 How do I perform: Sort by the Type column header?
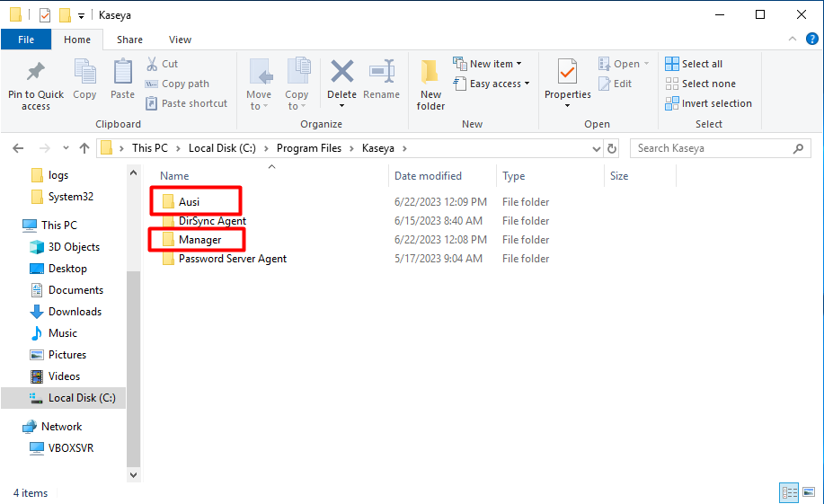click(x=513, y=176)
